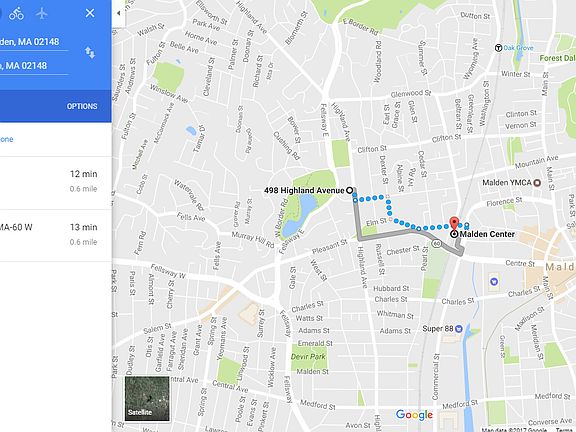Edit the destination address field
576x432 pixels.
[34, 66]
